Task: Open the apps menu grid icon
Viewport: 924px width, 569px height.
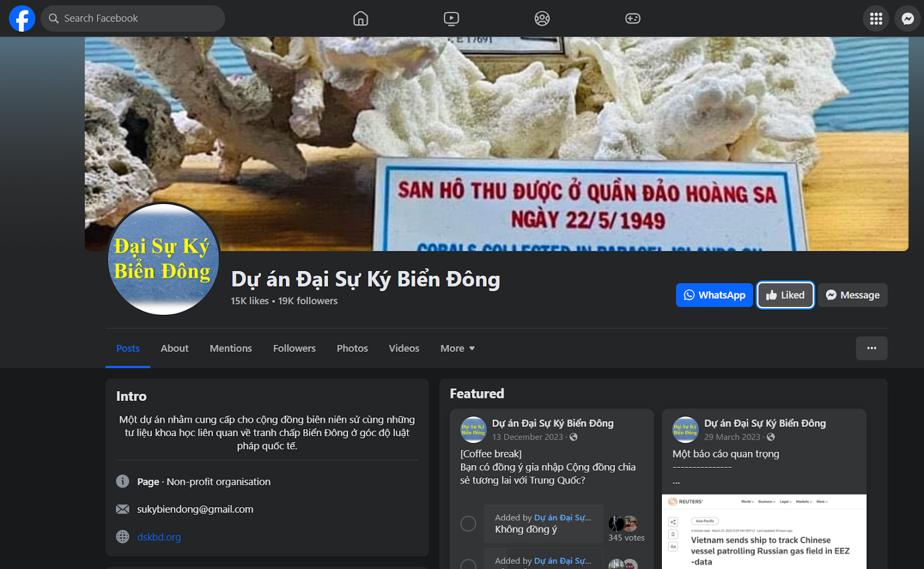Action: click(875, 18)
